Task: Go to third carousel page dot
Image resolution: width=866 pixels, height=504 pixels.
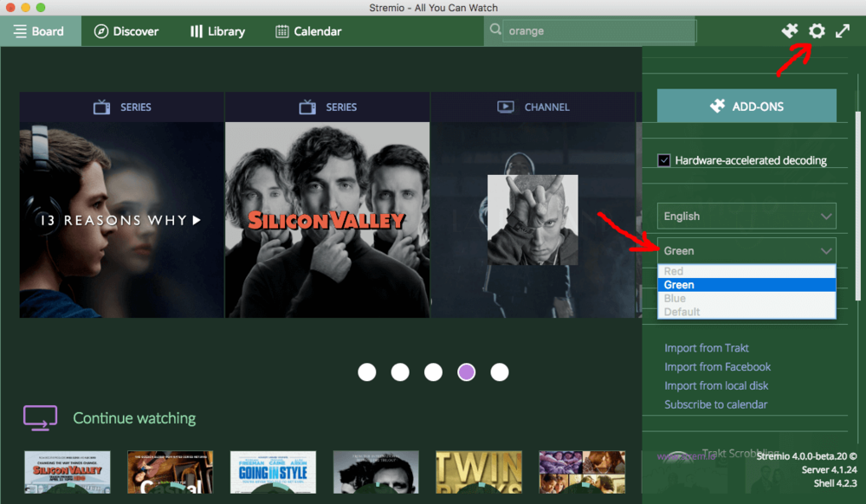Action: click(433, 372)
